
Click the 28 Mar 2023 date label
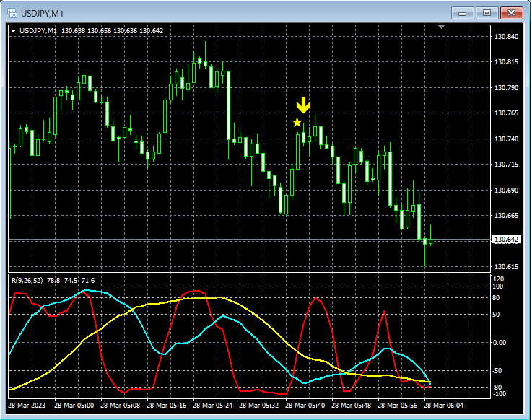point(27,406)
